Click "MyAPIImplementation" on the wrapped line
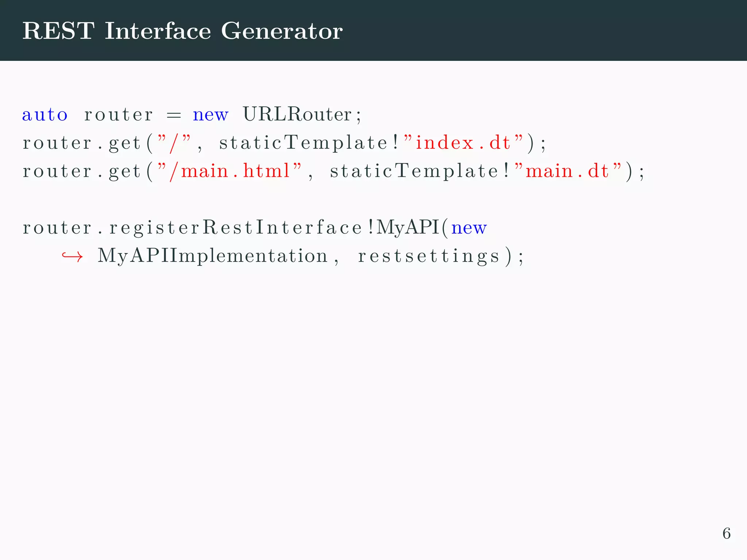The image size is (747, 560). (x=213, y=256)
